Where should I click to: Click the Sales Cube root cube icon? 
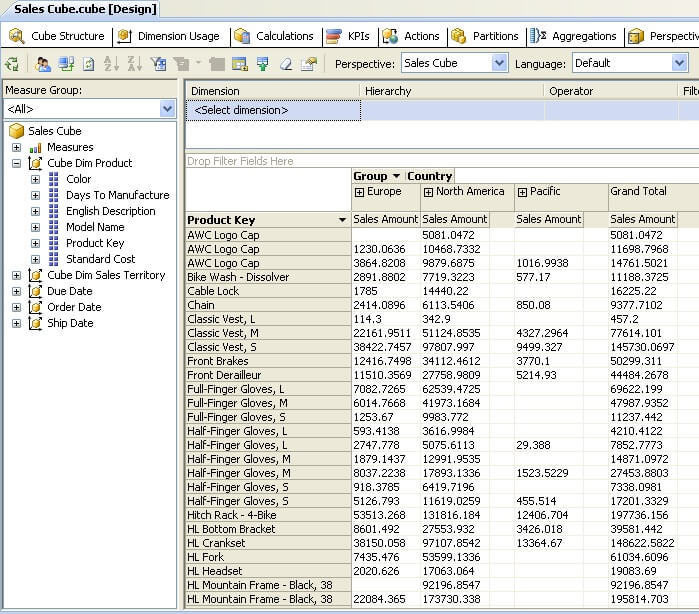point(16,131)
